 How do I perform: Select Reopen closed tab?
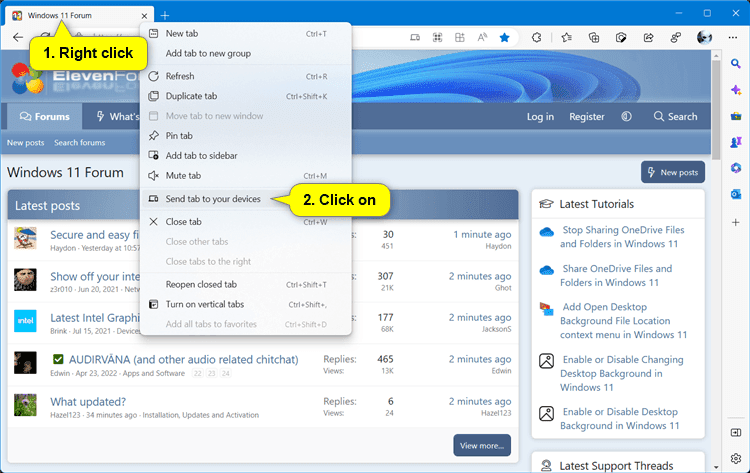point(246,285)
